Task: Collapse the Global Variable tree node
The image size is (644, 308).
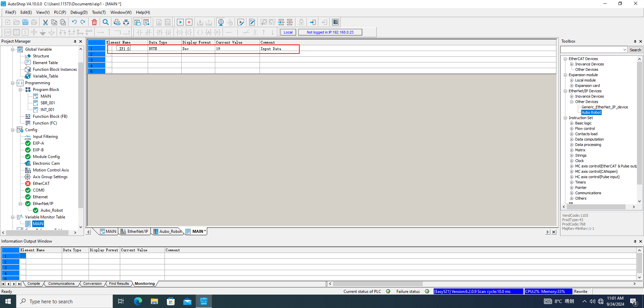Action: coord(13,49)
